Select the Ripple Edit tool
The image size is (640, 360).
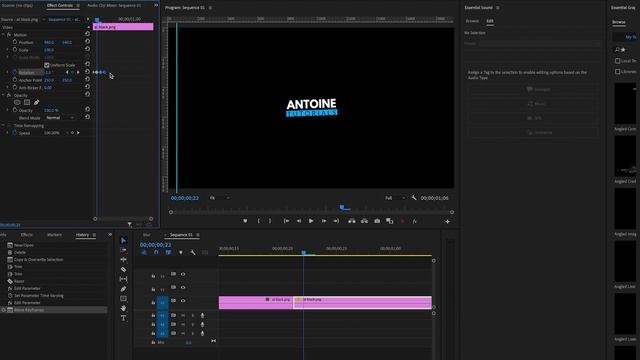click(x=123, y=260)
